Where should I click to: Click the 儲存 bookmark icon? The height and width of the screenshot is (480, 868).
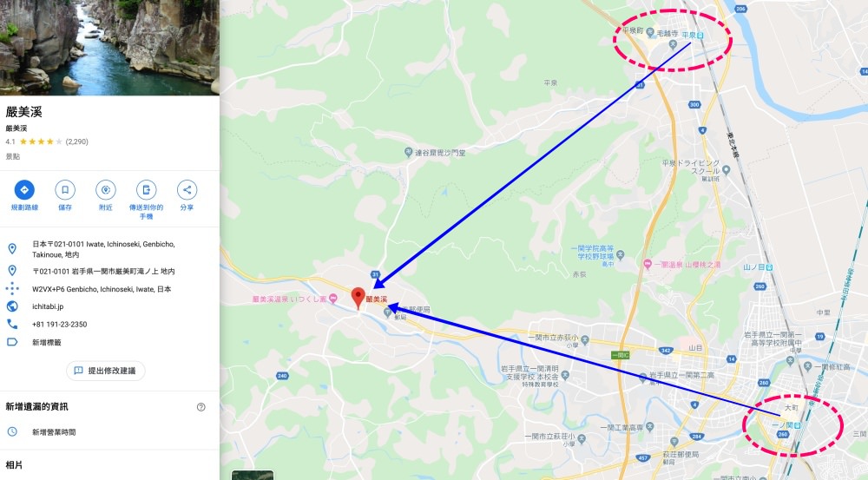tap(65, 190)
